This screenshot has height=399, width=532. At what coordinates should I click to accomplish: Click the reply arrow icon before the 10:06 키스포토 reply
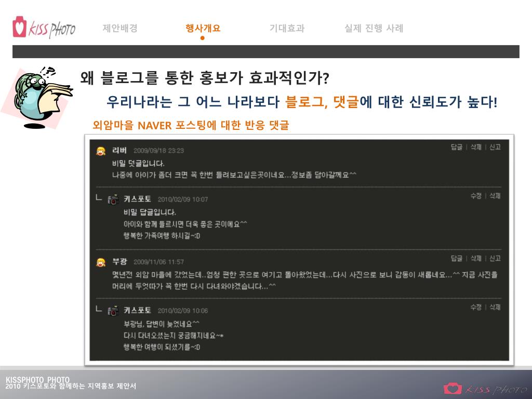pos(99,309)
